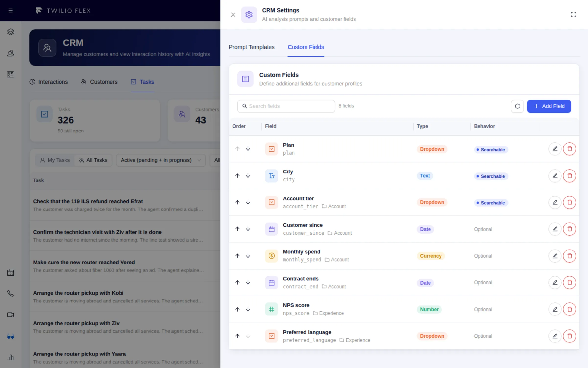This screenshot has height=368, width=588.
Task: Select the Tasks tab in CRM
Action: point(143,82)
